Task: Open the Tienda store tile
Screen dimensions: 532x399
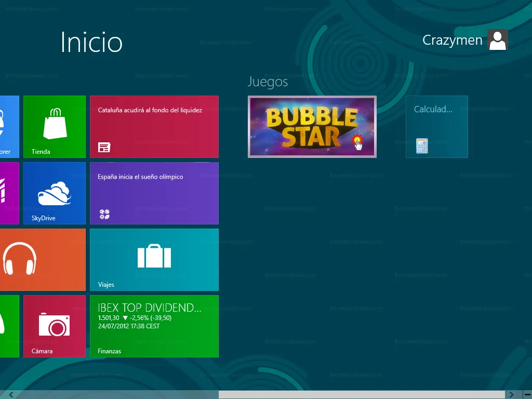Action: pyautogui.click(x=54, y=127)
